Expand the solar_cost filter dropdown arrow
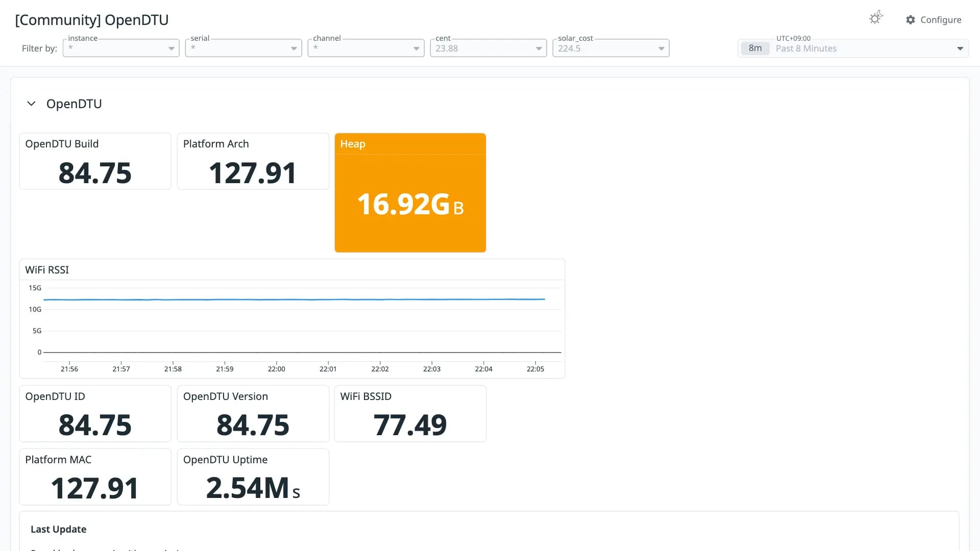This screenshot has width=980, height=551. (661, 48)
